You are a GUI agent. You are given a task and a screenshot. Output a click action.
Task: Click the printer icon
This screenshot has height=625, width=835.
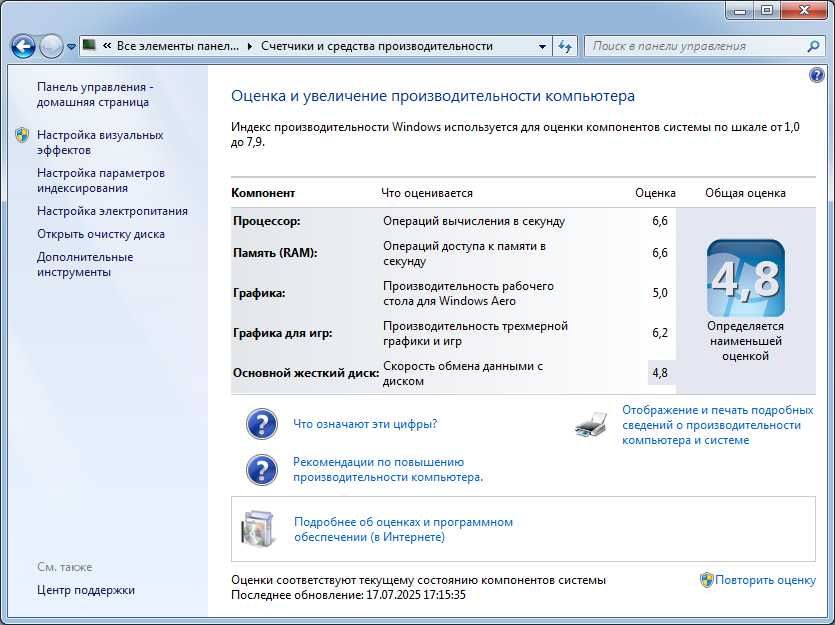pos(591,424)
